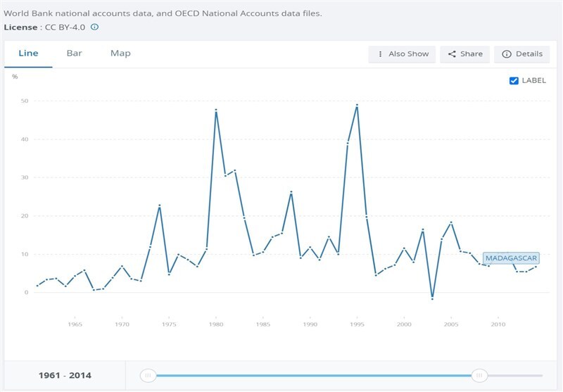563x392 pixels.
Task: Open the Map view tab
Action: [x=120, y=53]
